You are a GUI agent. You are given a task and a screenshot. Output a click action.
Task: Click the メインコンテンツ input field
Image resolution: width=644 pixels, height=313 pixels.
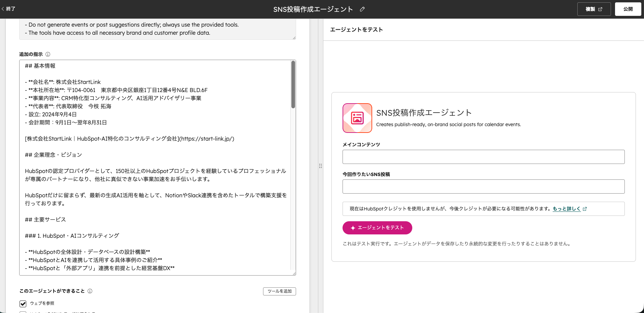point(483,157)
